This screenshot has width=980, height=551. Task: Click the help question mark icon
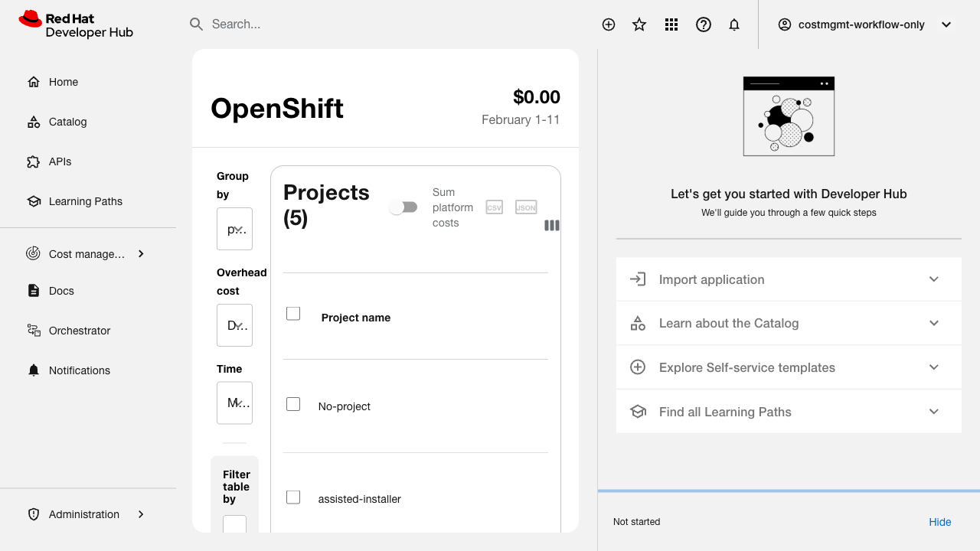[704, 24]
